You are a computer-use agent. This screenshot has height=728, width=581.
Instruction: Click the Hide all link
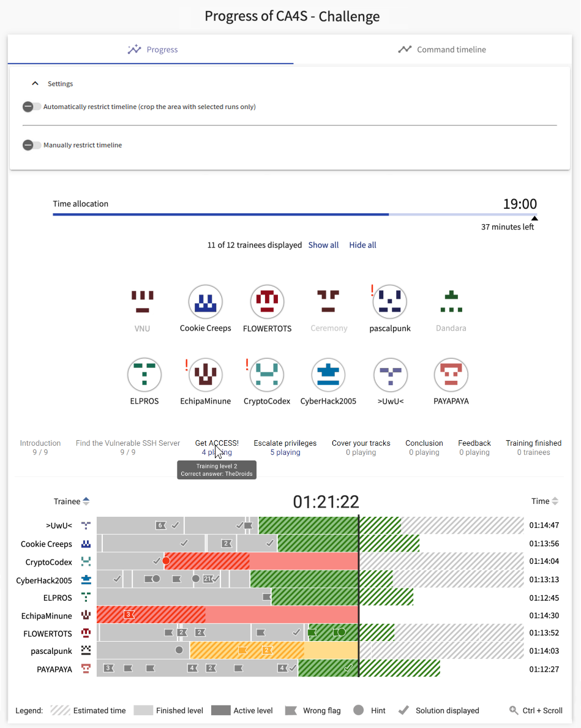click(362, 245)
